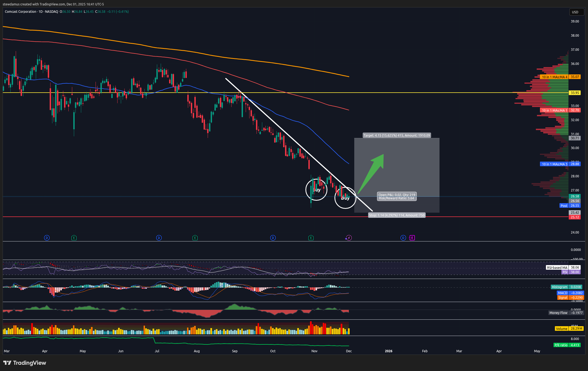Click the dividend marker near April
The image size is (588, 371).
pyautogui.click(x=47, y=238)
